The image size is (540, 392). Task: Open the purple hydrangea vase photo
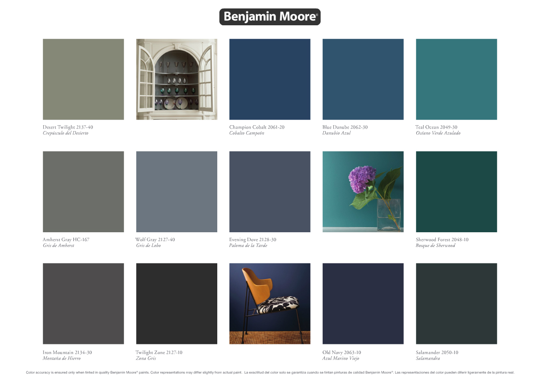pos(363,192)
